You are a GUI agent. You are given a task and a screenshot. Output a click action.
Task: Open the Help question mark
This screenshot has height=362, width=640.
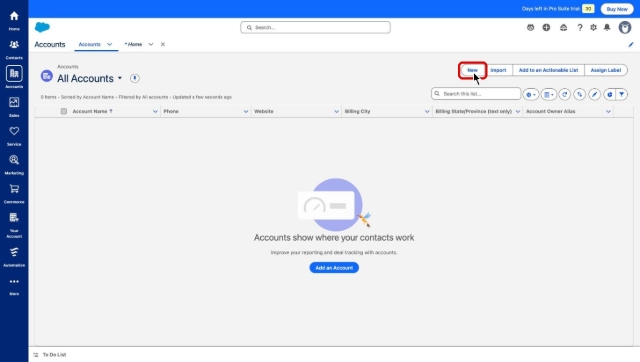[580, 27]
